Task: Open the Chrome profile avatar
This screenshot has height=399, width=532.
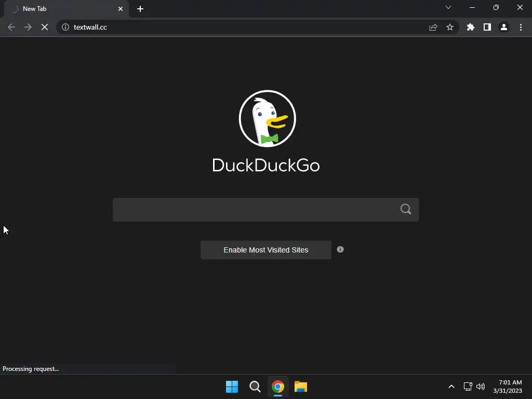Action: pos(504,27)
